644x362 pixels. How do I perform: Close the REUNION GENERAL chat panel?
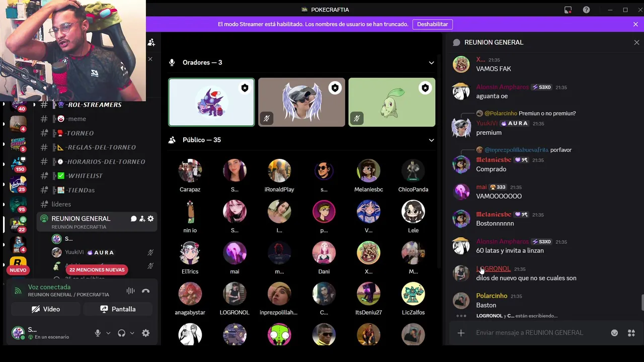[636, 42]
